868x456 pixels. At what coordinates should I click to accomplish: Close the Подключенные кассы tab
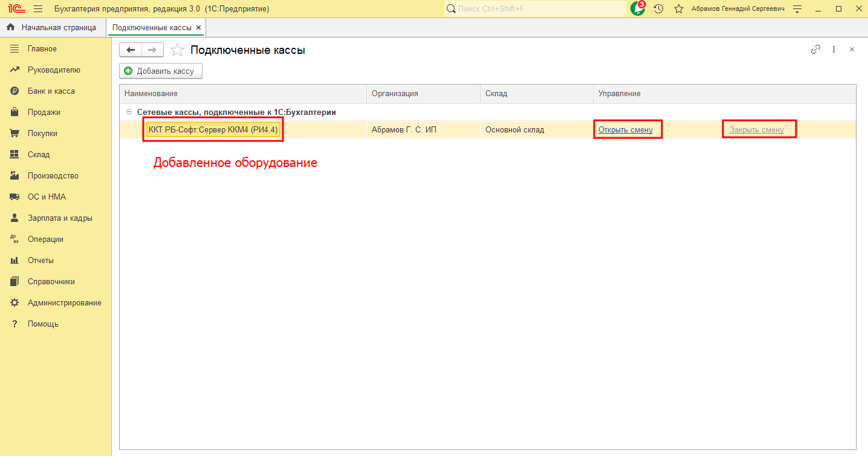(x=199, y=28)
